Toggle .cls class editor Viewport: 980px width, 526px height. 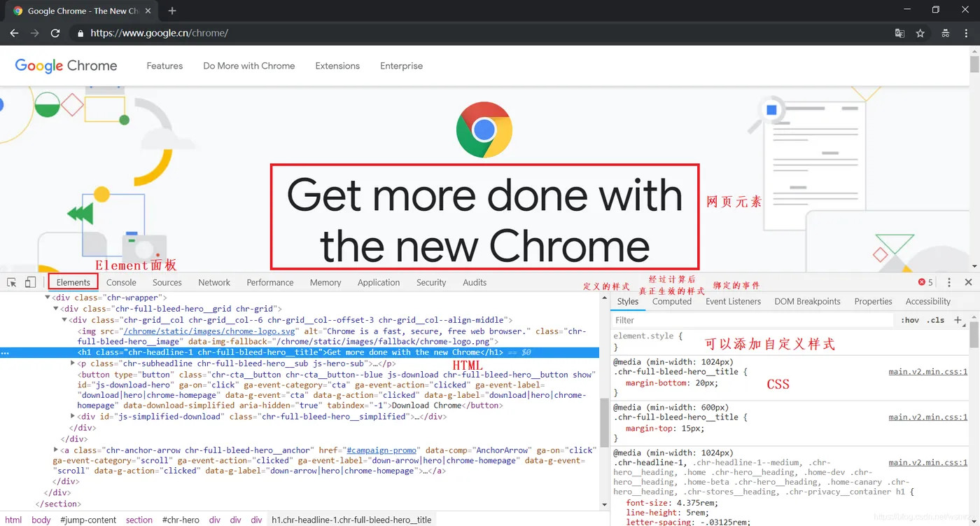coord(936,320)
